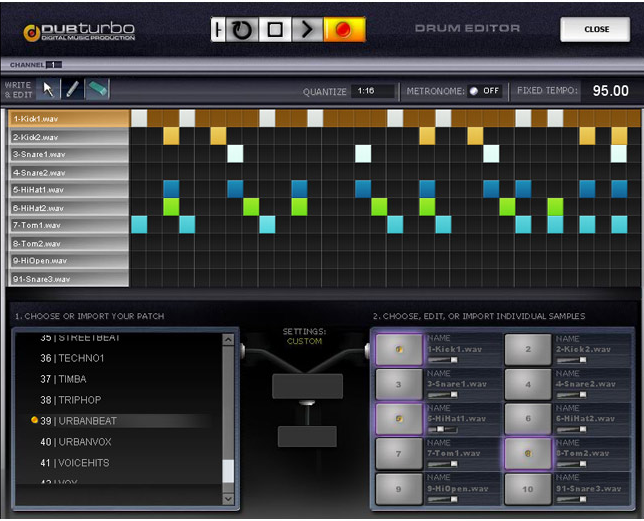Toggle first white note on Snare1 row
This screenshot has height=521, width=644.
[235, 154]
